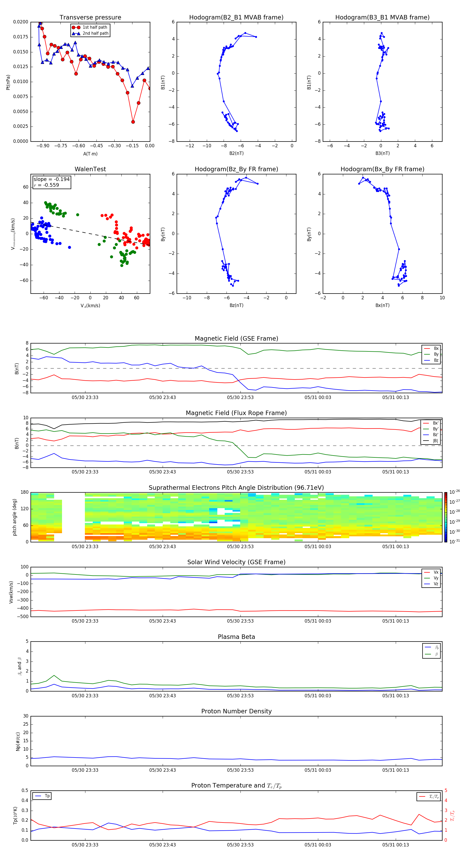Click the Vsw(km/s) y-axis label
The image size is (473, 868).
(11, 592)
